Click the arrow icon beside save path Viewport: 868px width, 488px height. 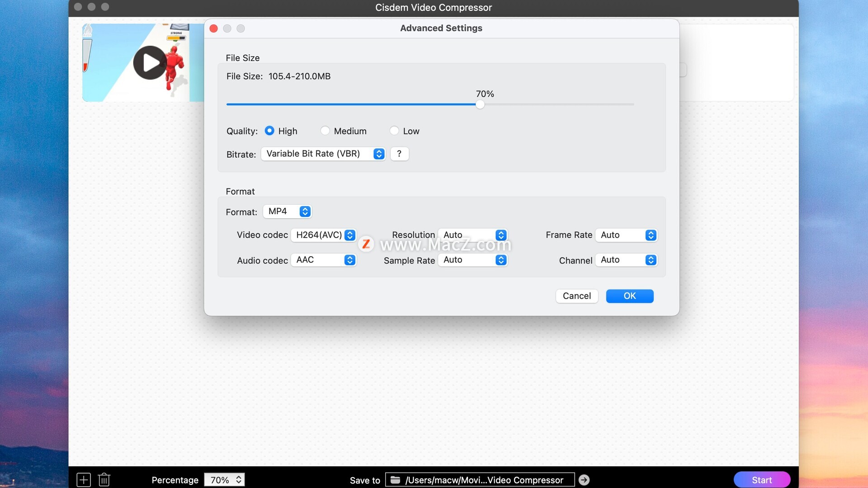(584, 480)
